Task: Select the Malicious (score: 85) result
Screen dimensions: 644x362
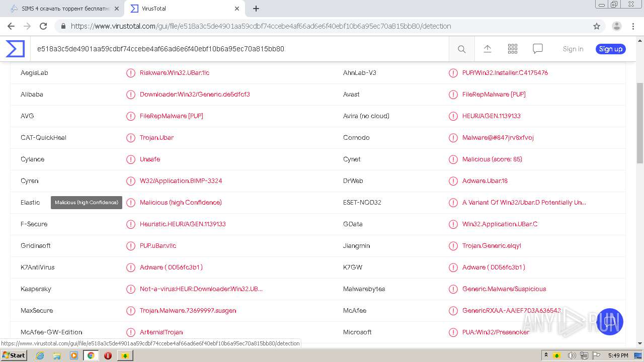Action: (492, 159)
